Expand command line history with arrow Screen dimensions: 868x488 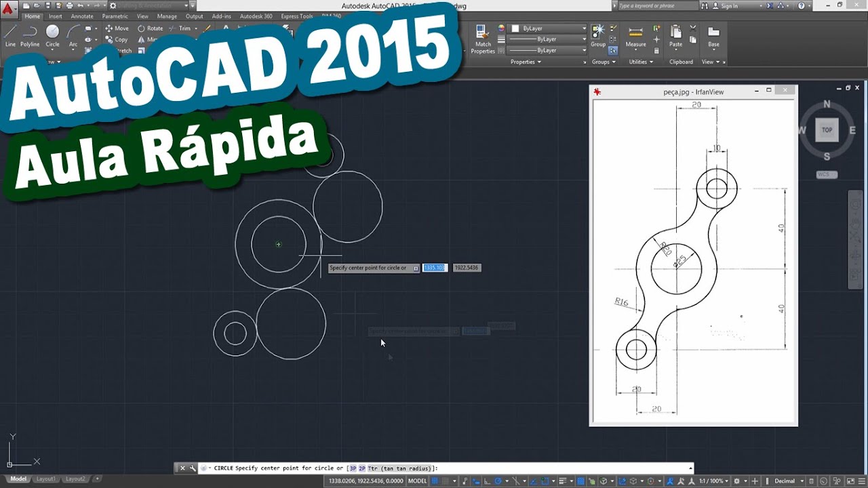click(x=690, y=468)
